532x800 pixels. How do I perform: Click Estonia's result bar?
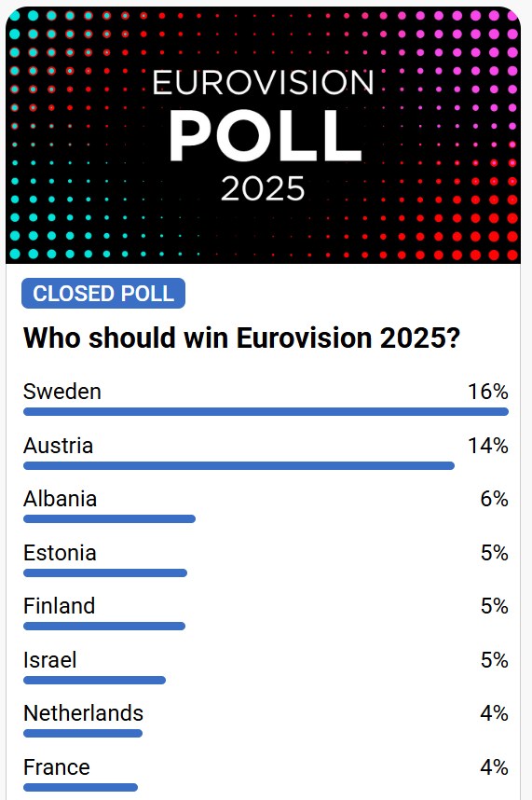[105, 572]
